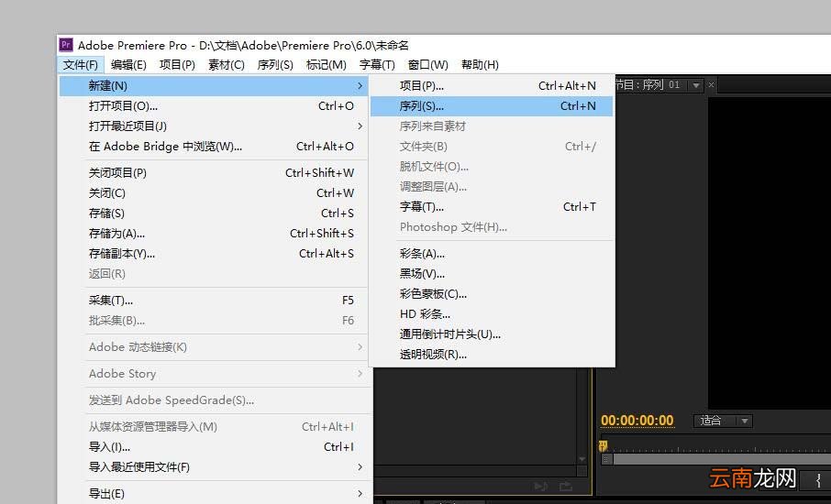Expand the Adobe Story submenu
The width and height of the screenshot is (831, 504).
point(212,373)
